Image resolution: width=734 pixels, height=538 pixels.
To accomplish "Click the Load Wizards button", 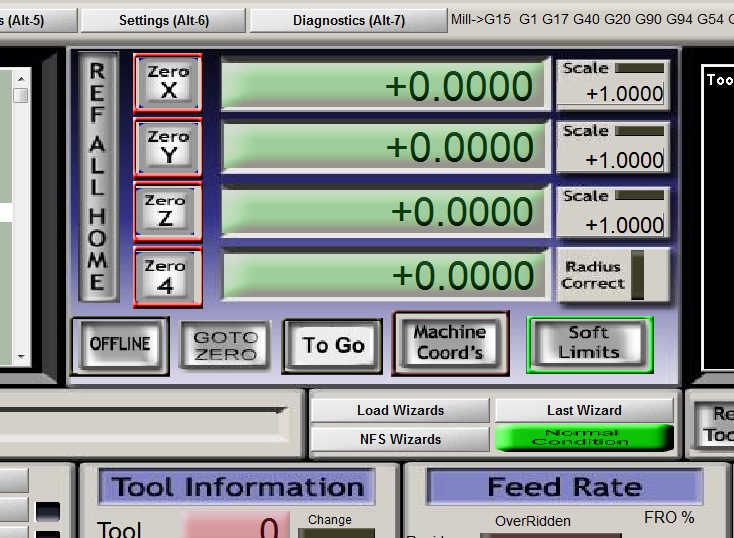I will [x=400, y=410].
